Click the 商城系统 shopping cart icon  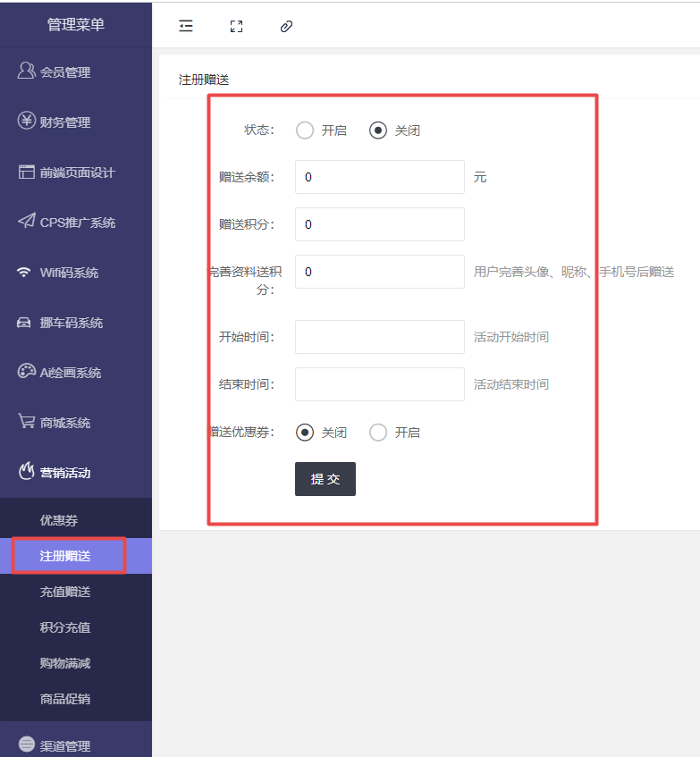(x=26, y=421)
